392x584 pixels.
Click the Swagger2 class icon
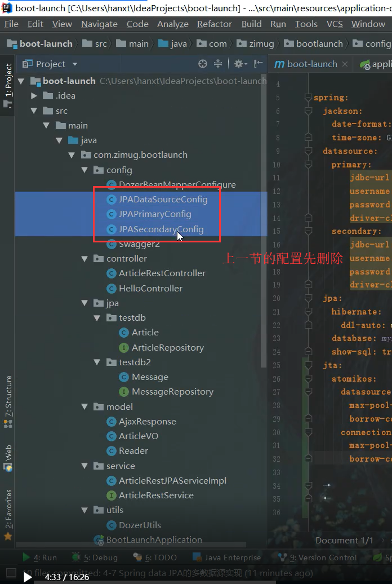(111, 244)
